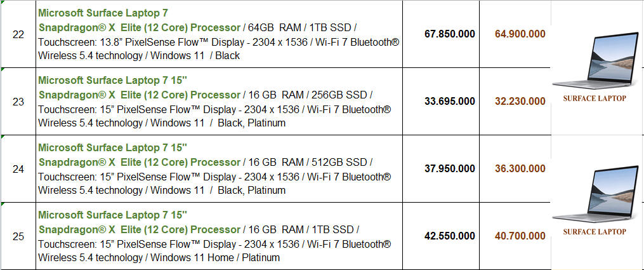Screen dimensions: 644x270
Task: Select row number 25 cell
Action: (x=18, y=236)
